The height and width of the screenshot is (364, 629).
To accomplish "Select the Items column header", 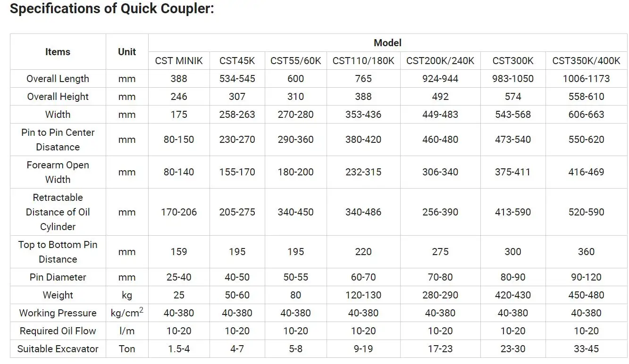I will pyautogui.click(x=58, y=52).
